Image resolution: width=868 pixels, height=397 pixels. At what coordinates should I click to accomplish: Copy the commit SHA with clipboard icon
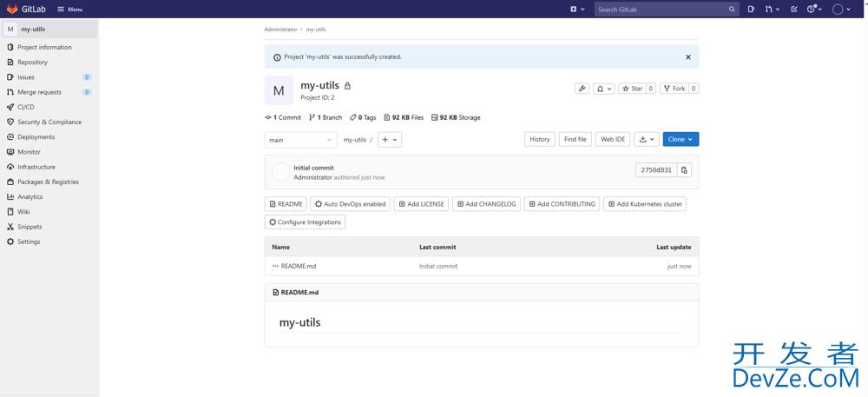click(x=684, y=170)
